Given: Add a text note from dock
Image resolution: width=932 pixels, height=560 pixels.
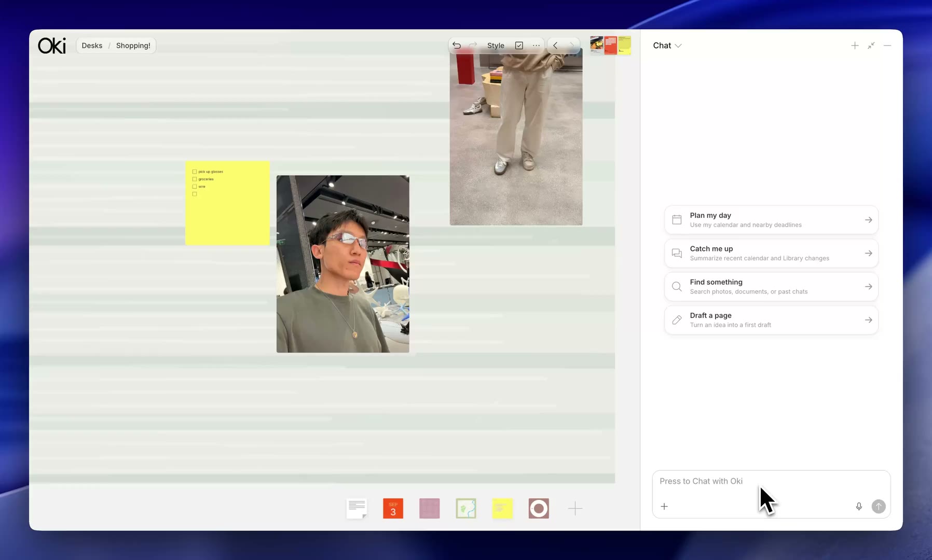Looking at the screenshot, I should click(357, 509).
